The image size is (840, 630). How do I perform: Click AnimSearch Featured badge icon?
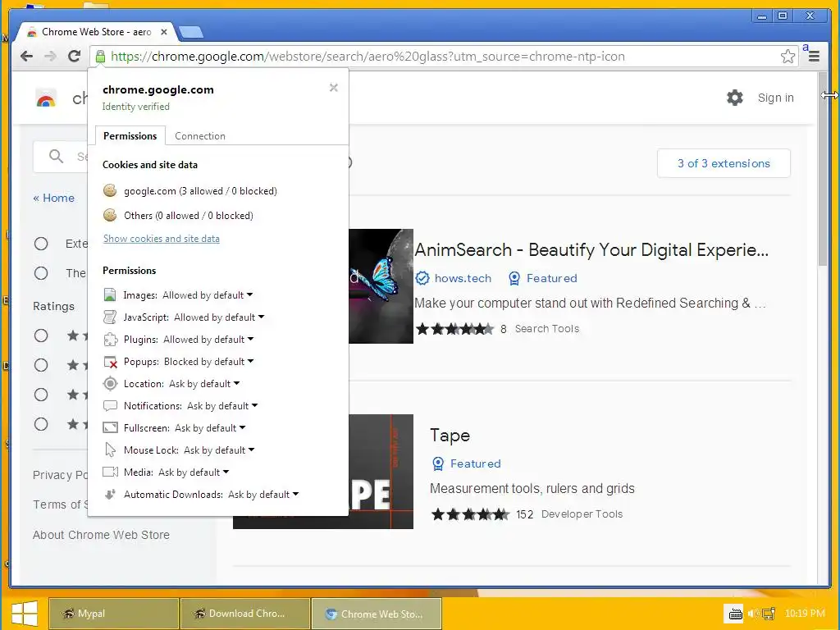[x=514, y=278]
